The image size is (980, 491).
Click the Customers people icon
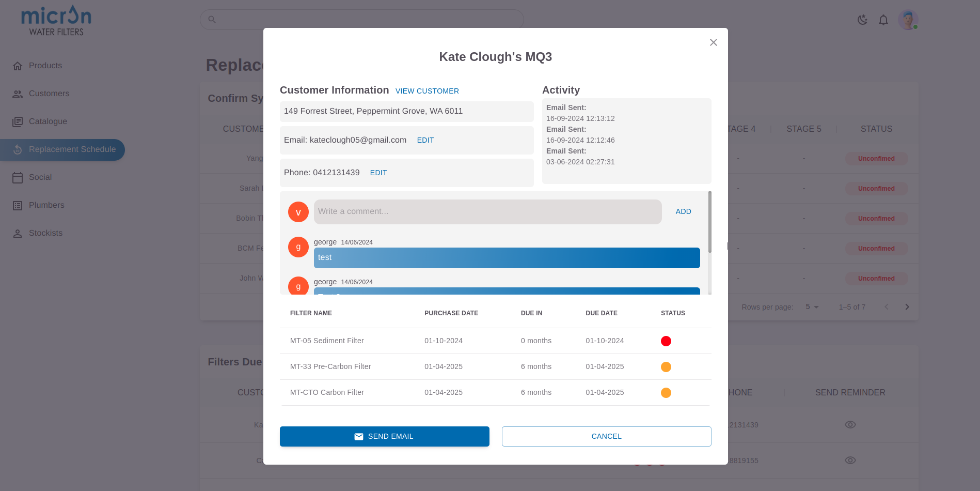[x=18, y=94]
